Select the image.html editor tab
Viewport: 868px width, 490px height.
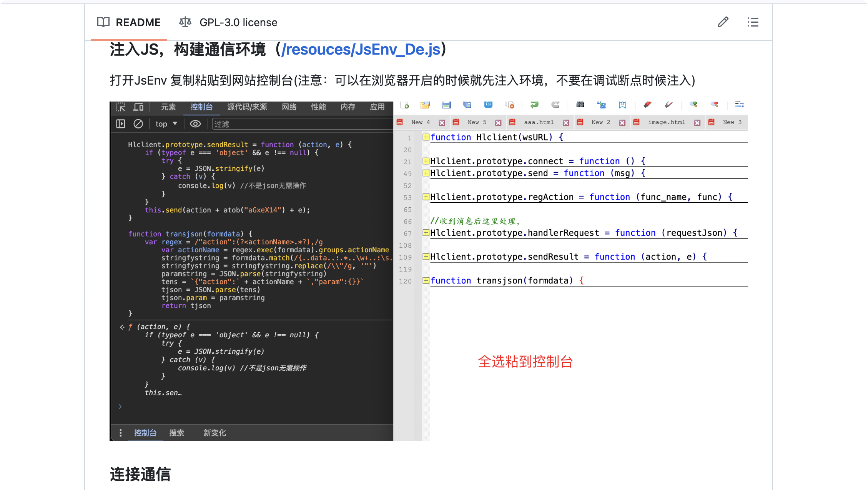pyautogui.click(x=666, y=122)
